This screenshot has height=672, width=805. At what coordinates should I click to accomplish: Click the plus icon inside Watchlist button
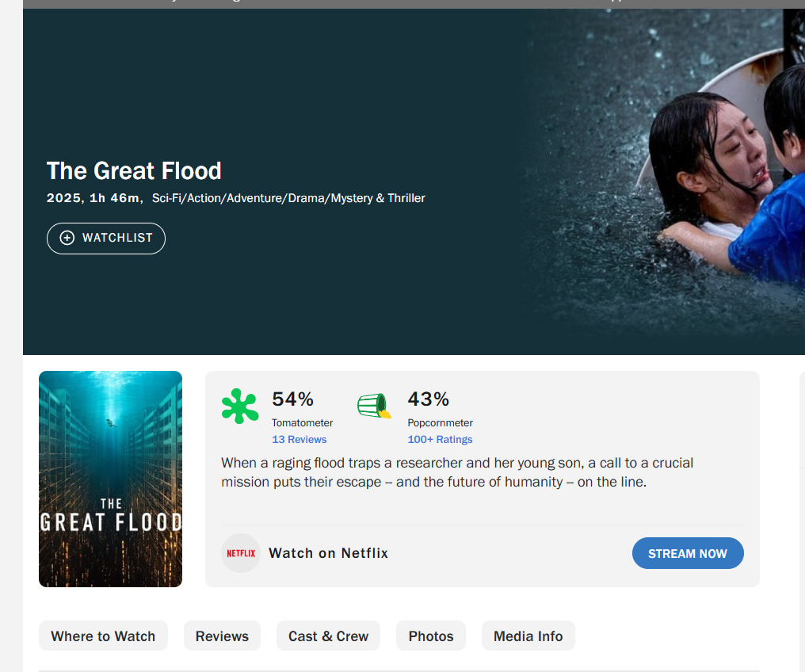[x=67, y=238]
